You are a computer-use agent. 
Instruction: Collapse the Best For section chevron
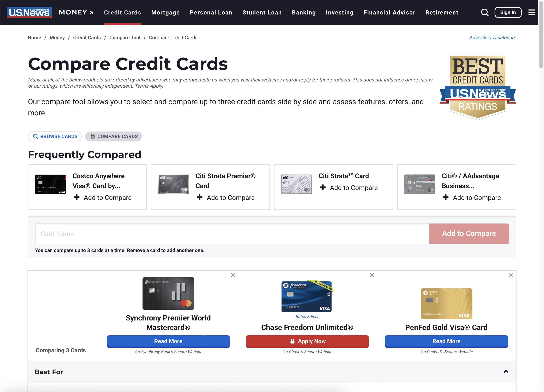[506, 371]
